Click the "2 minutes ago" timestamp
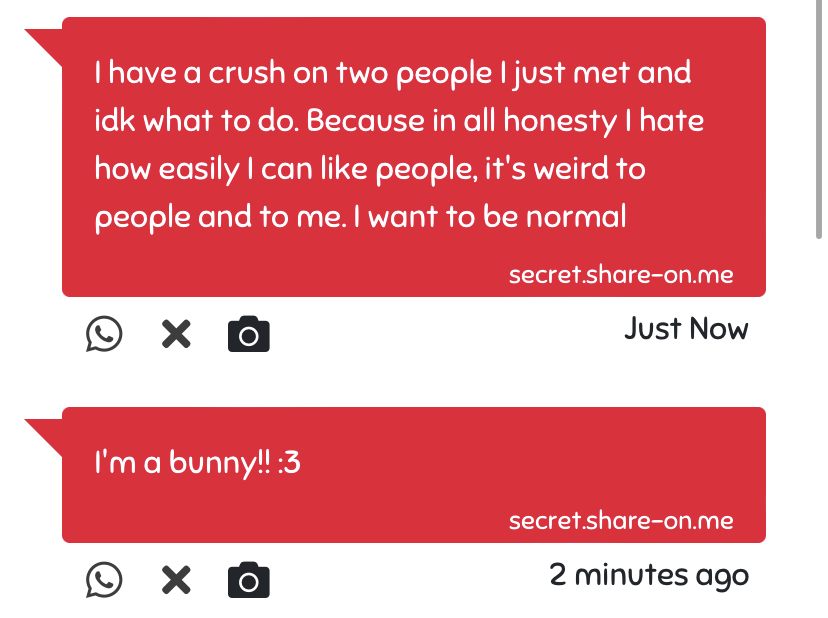This screenshot has width=828, height=618. 648,574
